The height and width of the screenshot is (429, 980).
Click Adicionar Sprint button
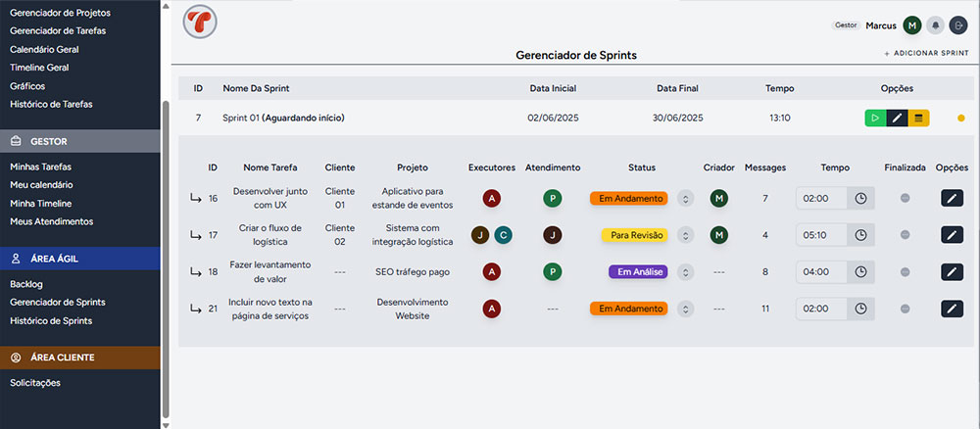click(926, 55)
